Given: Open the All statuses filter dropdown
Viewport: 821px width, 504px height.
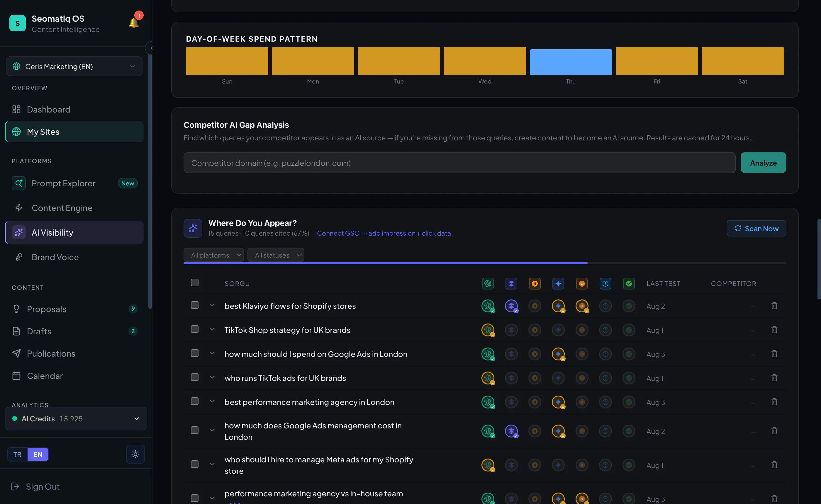Looking at the screenshot, I should tap(276, 255).
